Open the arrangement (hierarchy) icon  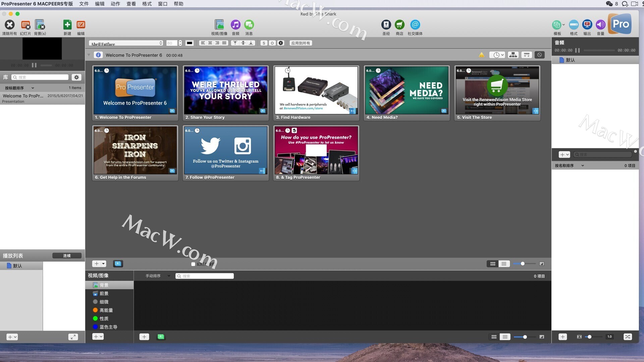513,55
